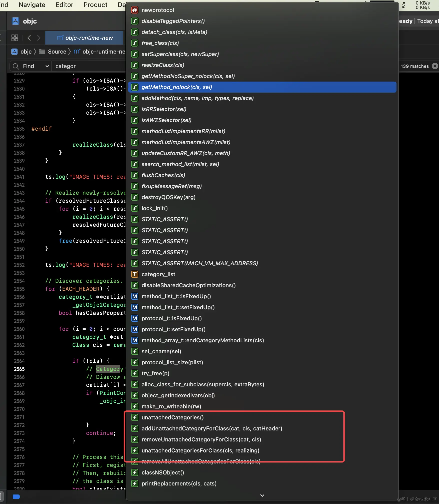Click the search magnifier icon in Find bar

click(16, 66)
